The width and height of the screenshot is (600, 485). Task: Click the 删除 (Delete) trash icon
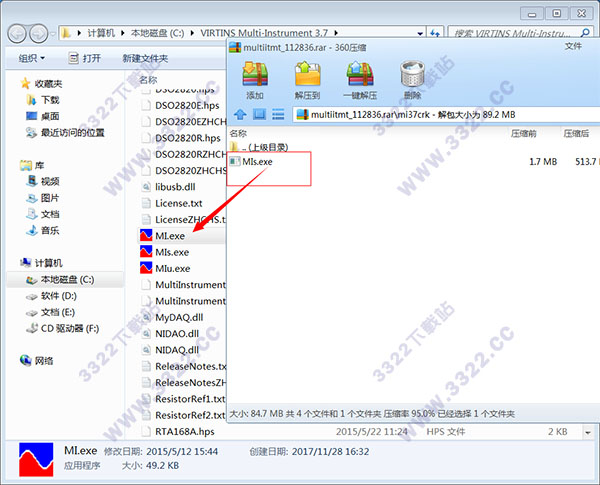coord(412,81)
